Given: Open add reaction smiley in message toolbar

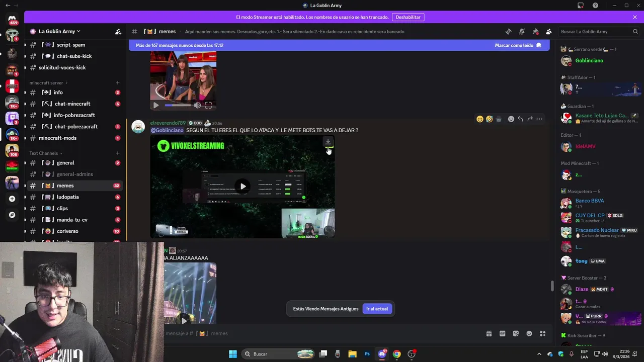Looking at the screenshot, I should [x=511, y=119].
